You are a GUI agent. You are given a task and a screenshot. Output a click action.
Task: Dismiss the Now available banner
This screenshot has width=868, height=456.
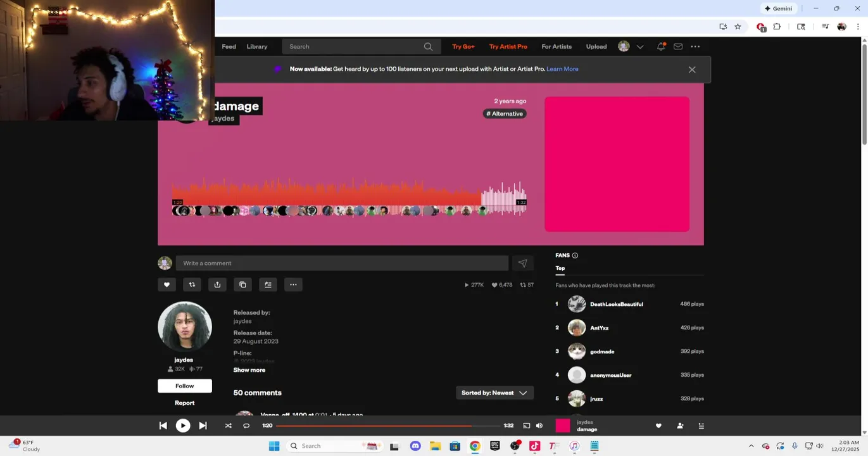pyautogui.click(x=692, y=70)
